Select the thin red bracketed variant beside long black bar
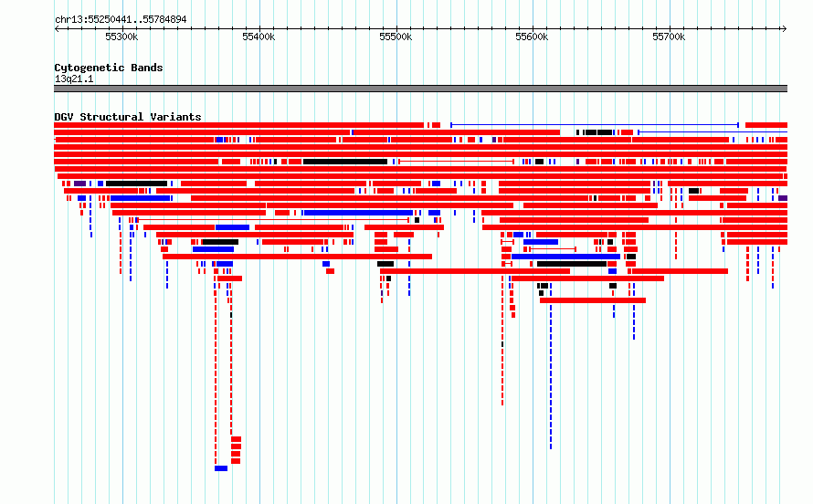The width and height of the screenshot is (813, 504). click(x=456, y=162)
